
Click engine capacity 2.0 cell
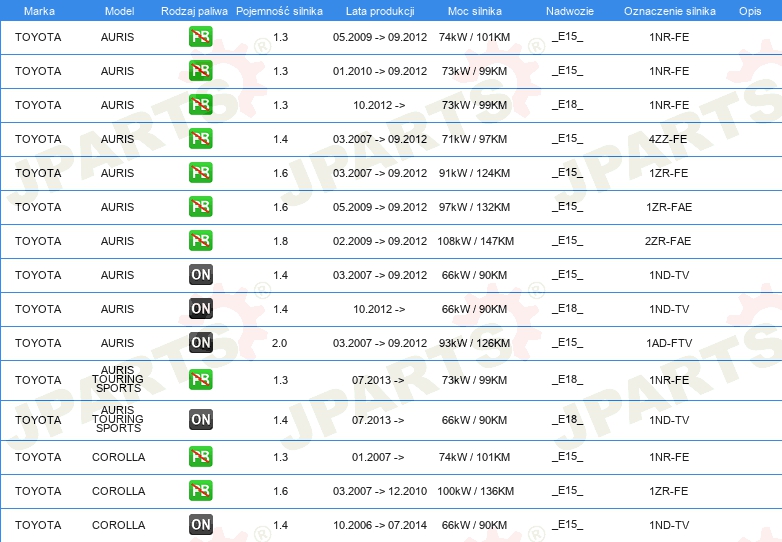coord(279,343)
